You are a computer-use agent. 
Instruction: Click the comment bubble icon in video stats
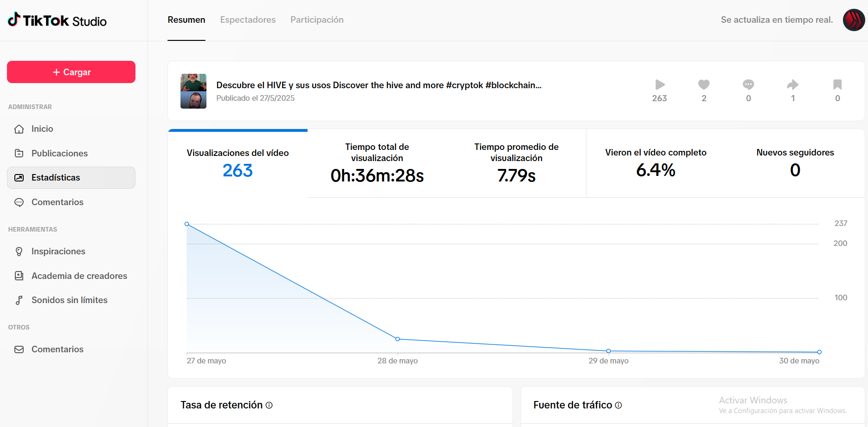tap(748, 84)
